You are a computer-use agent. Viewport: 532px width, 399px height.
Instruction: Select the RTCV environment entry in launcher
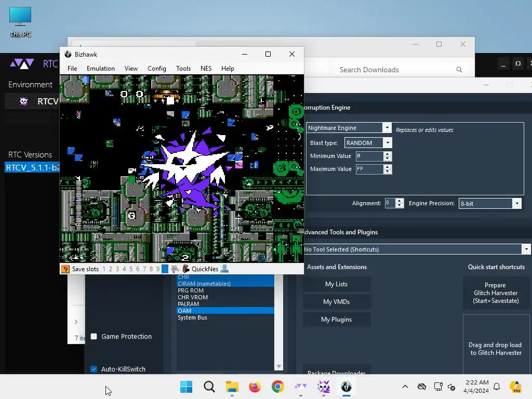pos(32,101)
